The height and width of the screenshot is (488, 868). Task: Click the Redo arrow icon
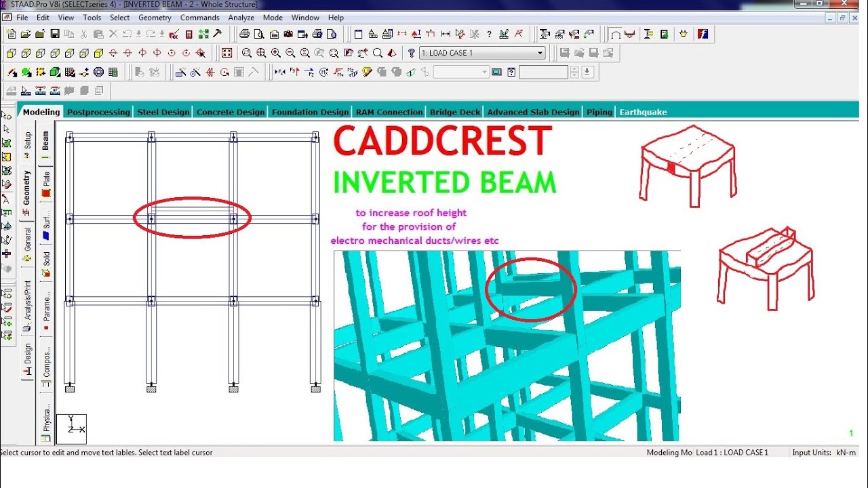[151, 34]
